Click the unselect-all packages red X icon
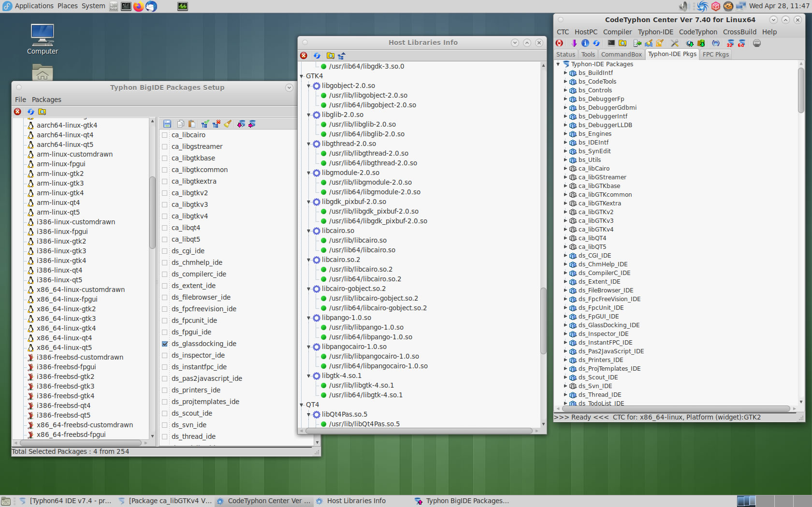Screen dimensions: 812x507 216,124
